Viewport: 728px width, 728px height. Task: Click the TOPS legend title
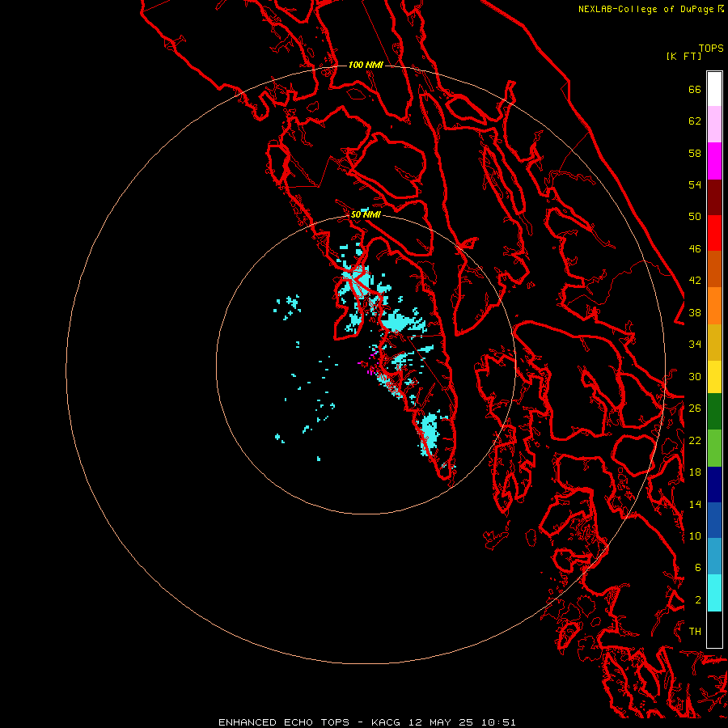(711, 49)
